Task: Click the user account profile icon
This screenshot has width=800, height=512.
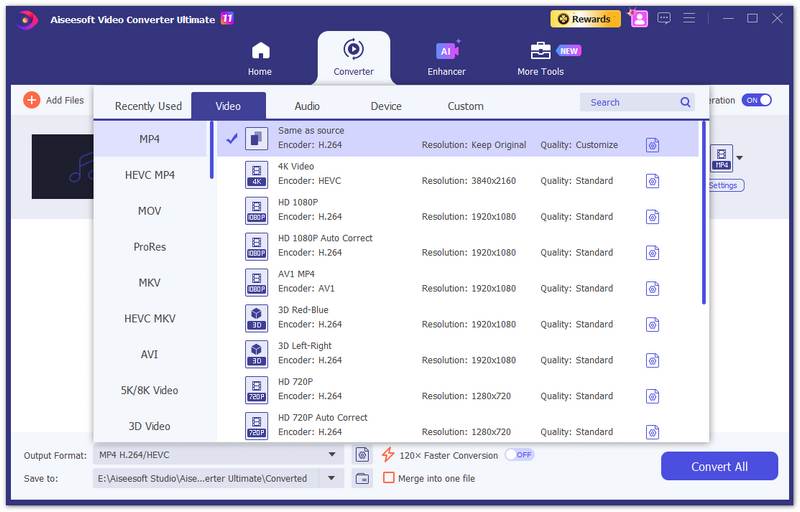Action: click(x=638, y=18)
